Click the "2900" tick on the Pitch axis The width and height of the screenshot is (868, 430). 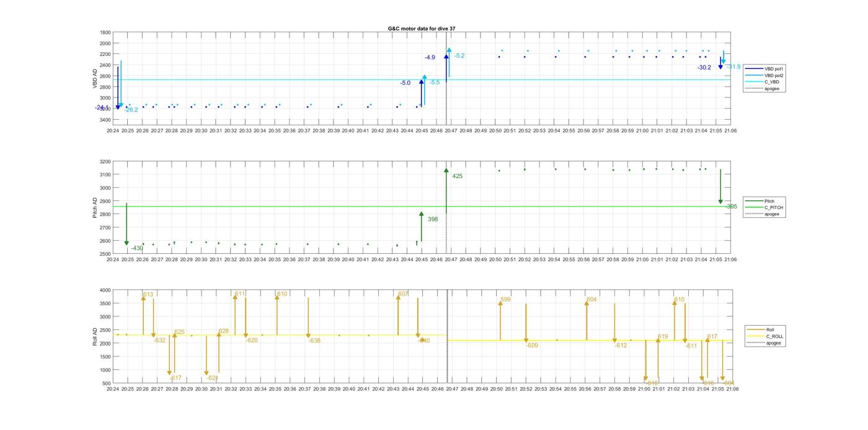tap(105, 201)
